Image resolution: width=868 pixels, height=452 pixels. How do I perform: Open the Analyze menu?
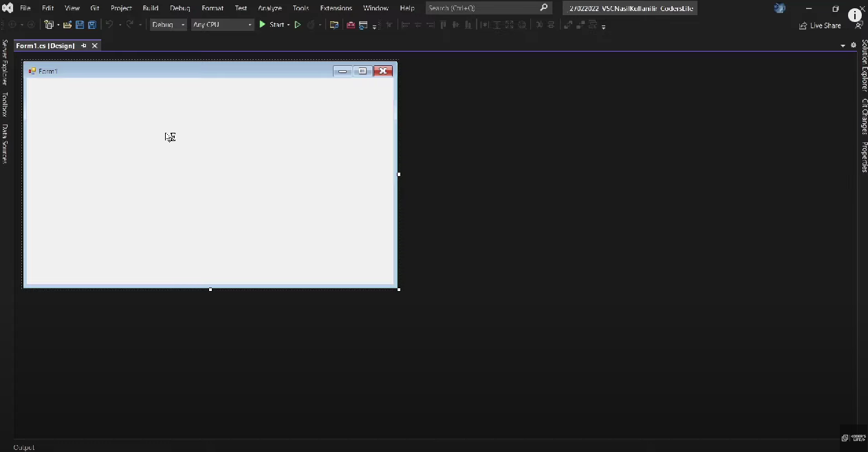coord(270,8)
